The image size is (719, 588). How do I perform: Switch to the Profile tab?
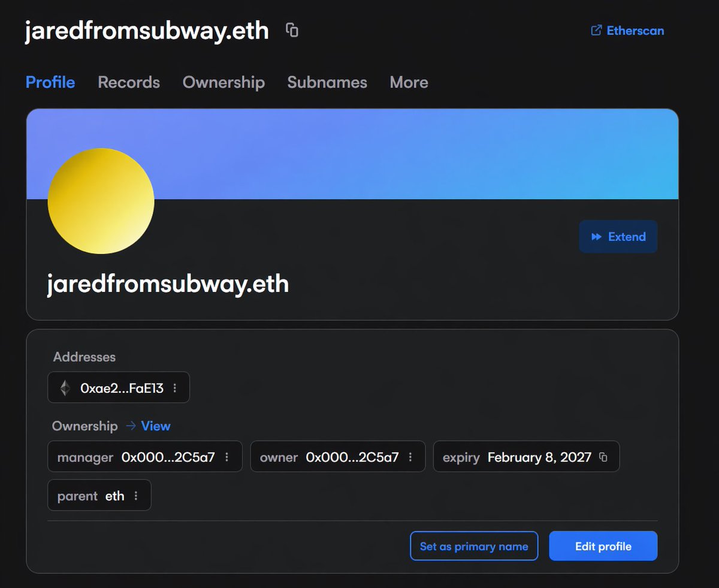coord(50,82)
